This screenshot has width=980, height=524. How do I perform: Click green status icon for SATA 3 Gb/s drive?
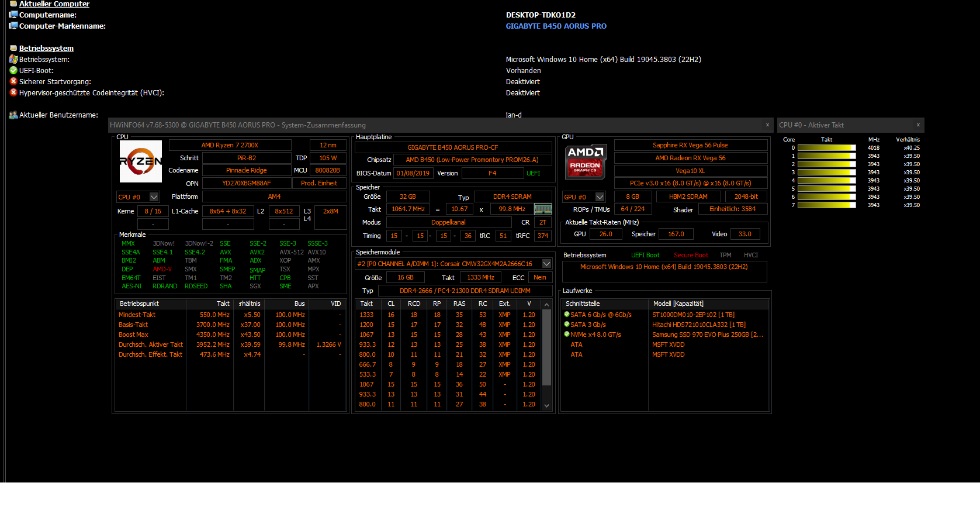pos(566,325)
